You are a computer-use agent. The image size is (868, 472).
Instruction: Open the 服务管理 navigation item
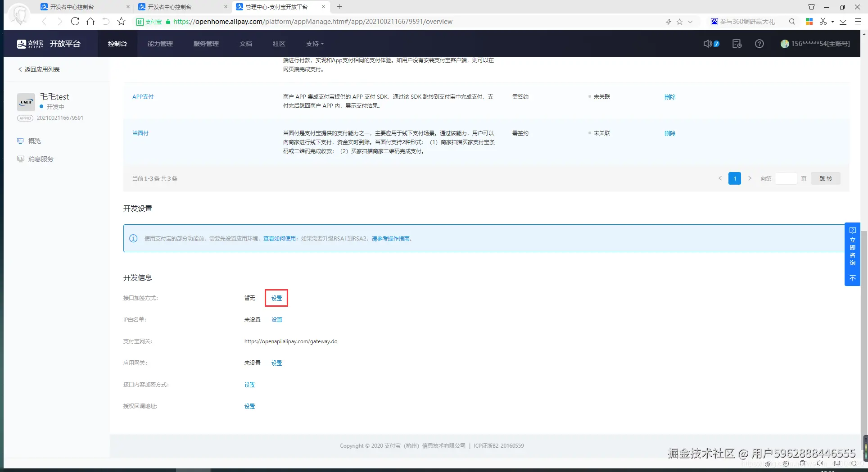click(206, 44)
